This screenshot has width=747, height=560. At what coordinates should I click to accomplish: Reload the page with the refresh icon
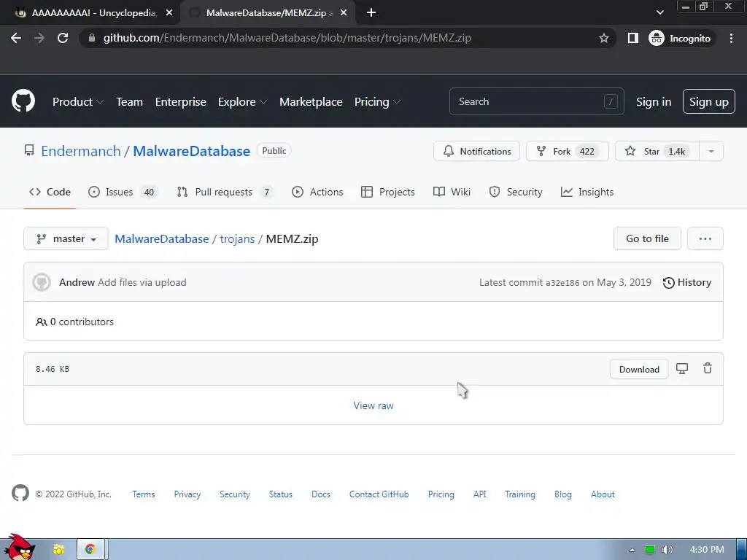[63, 38]
